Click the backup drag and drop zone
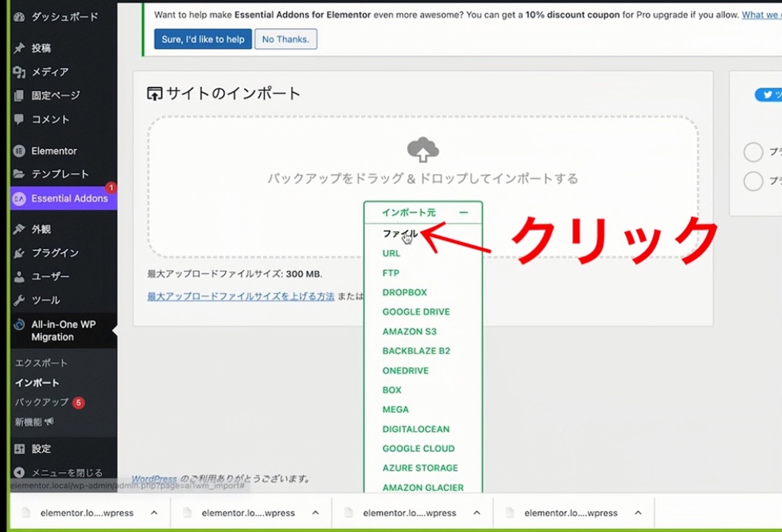Image resolution: width=782 pixels, height=532 pixels. (423, 186)
